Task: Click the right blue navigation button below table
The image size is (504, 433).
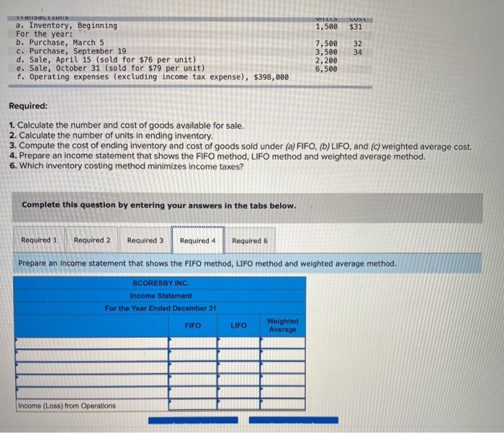Action: coord(294,420)
